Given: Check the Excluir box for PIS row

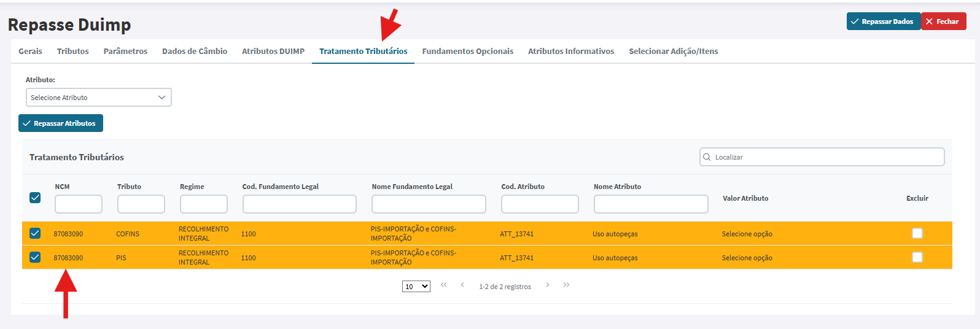Looking at the screenshot, I should pos(917,257).
